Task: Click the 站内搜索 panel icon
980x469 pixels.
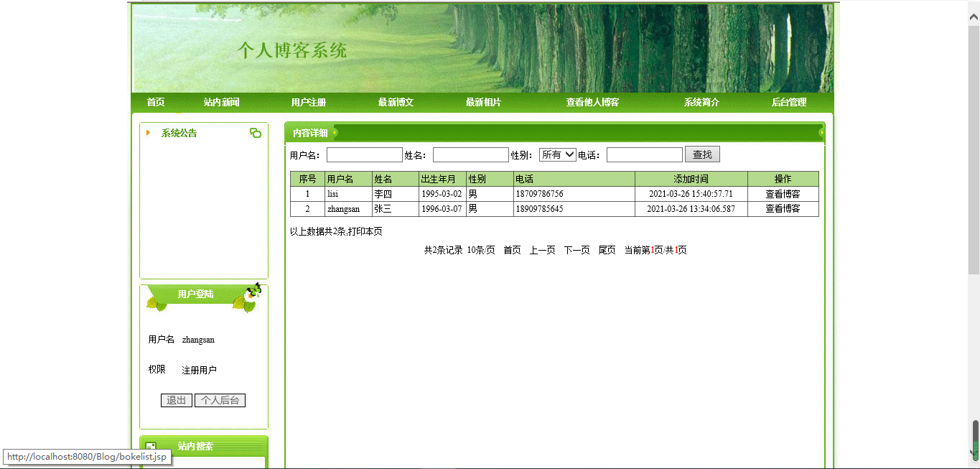Action: [151, 447]
